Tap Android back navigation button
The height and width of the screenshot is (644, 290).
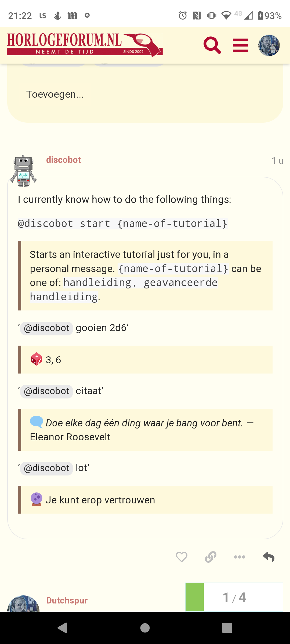coord(63,628)
